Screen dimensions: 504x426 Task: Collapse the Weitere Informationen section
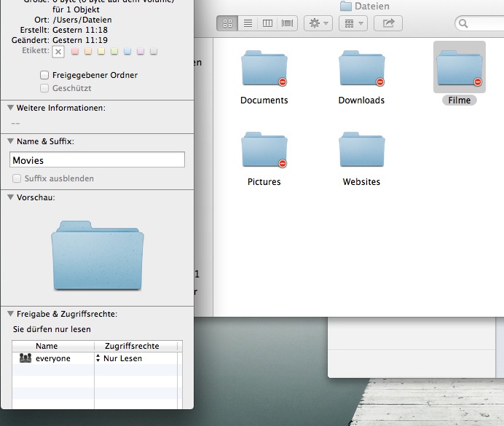pos(11,108)
